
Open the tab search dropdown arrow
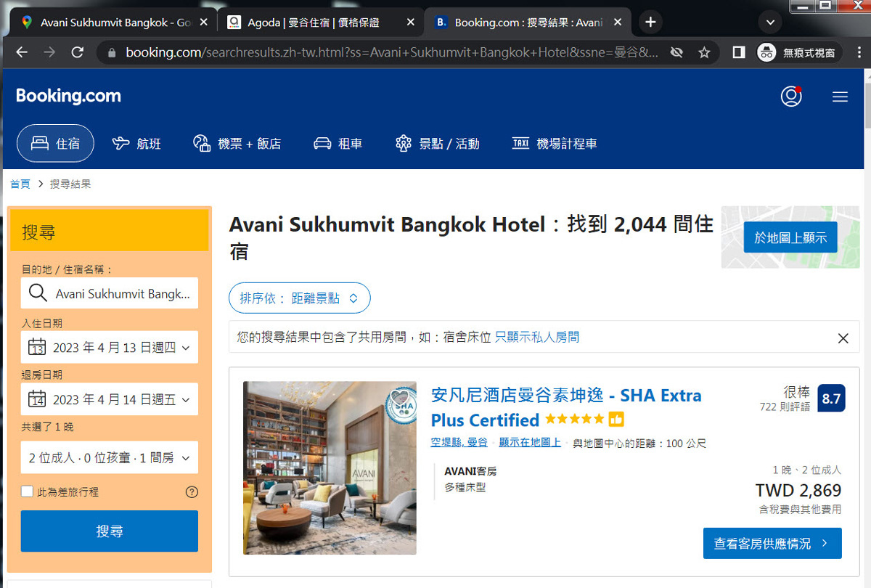(771, 23)
